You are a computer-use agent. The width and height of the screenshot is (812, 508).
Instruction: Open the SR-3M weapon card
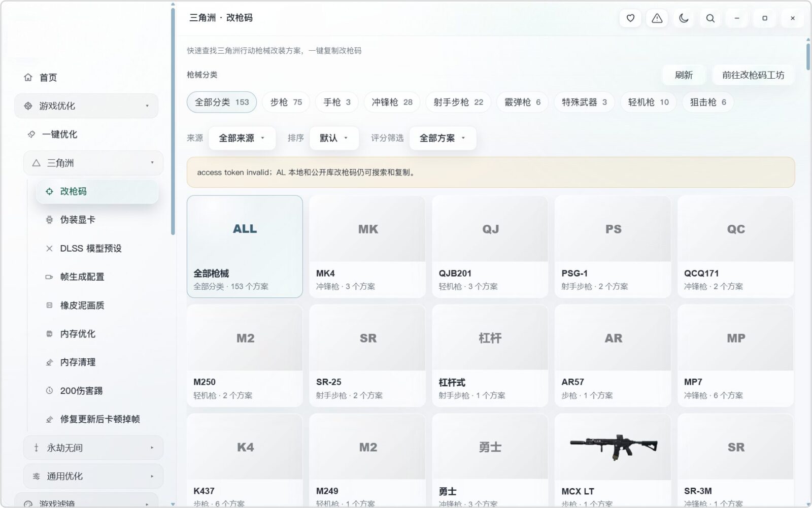[736, 461]
